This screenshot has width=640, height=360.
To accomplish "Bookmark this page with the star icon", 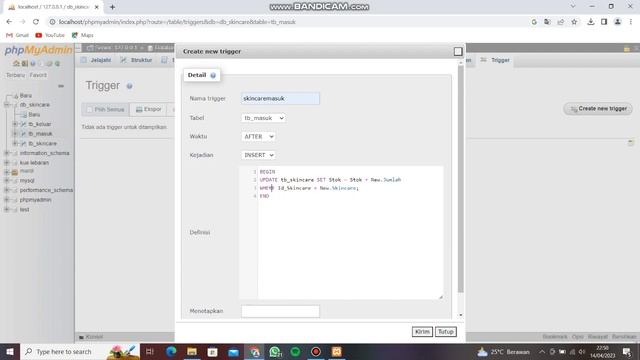I will [574, 22].
